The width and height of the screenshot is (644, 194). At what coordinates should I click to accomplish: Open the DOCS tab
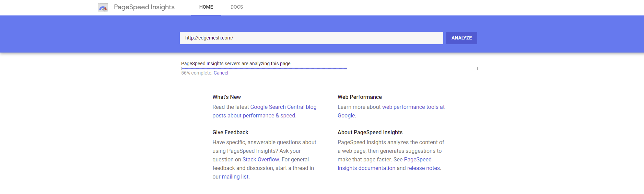[x=237, y=7]
